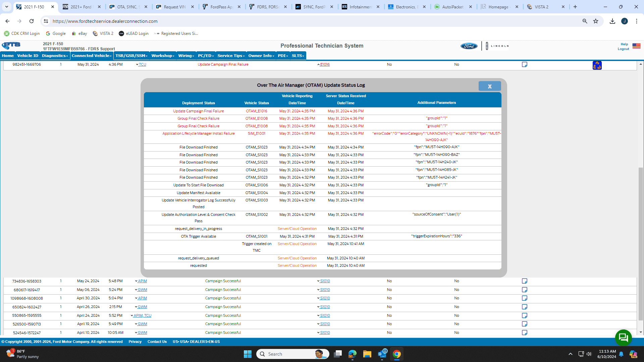Click the Ford oval logo
This screenshot has width=644, height=362.
(469, 46)
